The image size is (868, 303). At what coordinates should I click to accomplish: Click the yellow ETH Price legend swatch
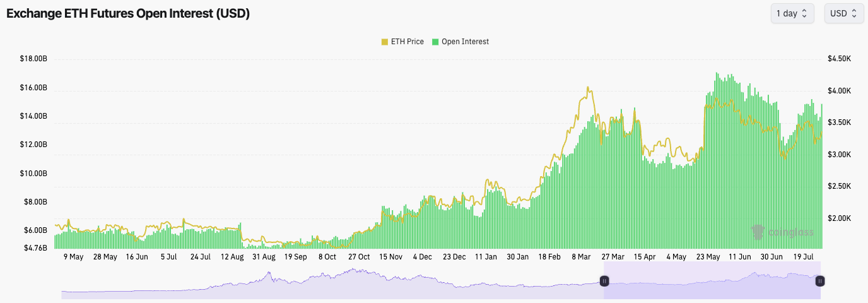pyautogui.click(x=385, y=42)
